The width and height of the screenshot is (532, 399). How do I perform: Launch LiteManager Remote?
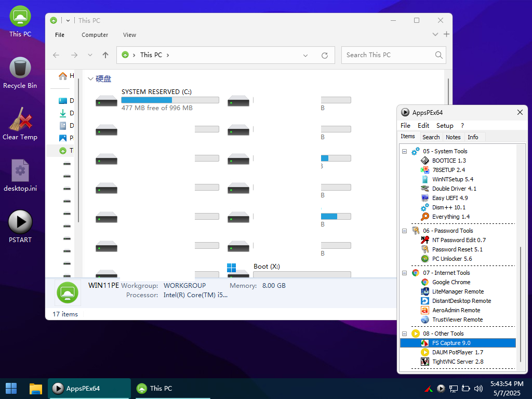click(x=458, y=291)
